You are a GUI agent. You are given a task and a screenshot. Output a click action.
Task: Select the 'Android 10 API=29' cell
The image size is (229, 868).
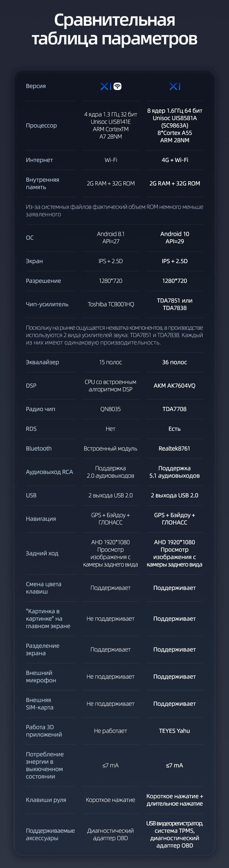(175, 237)
